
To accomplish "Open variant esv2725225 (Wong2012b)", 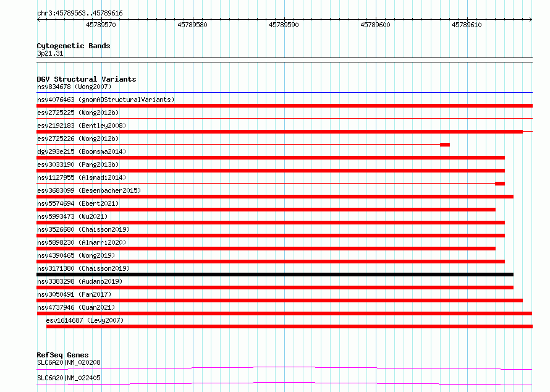I will (x=78, y=113).
